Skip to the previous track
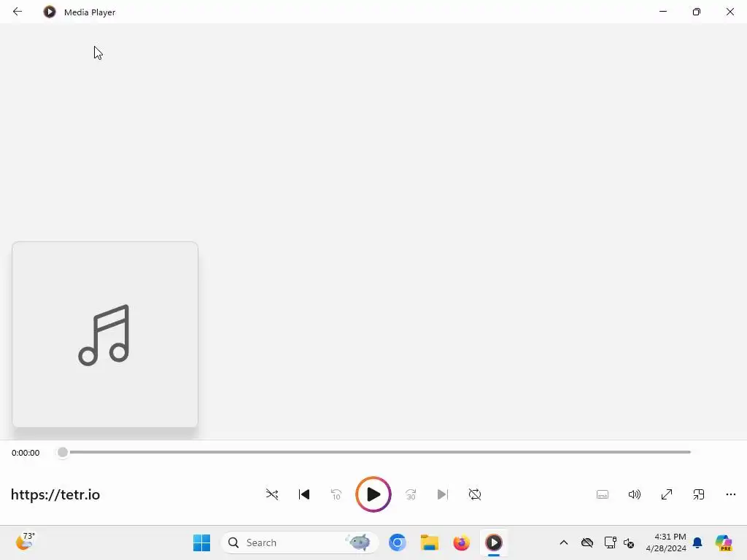 [304, 494]
